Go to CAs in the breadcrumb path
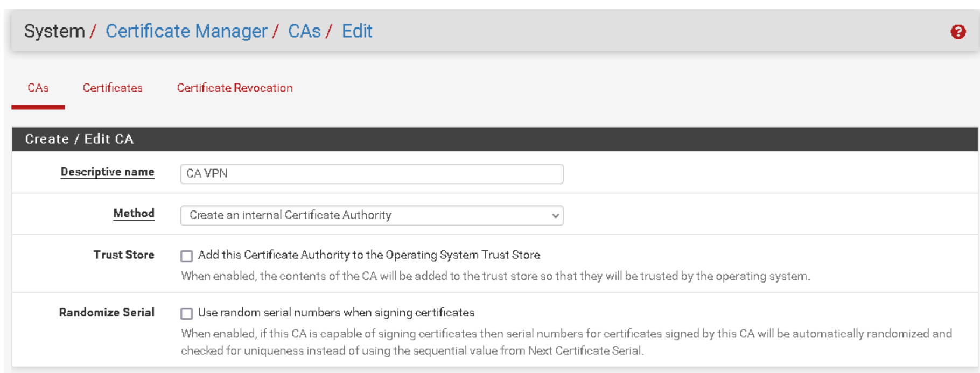This screenshot has height=373, width=980. coord(304,31)
